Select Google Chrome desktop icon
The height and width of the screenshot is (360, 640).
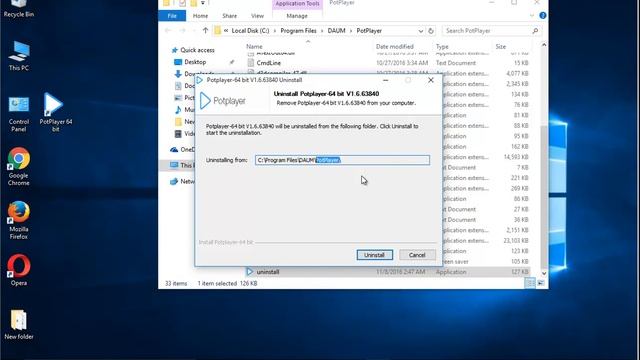point(19,167)
